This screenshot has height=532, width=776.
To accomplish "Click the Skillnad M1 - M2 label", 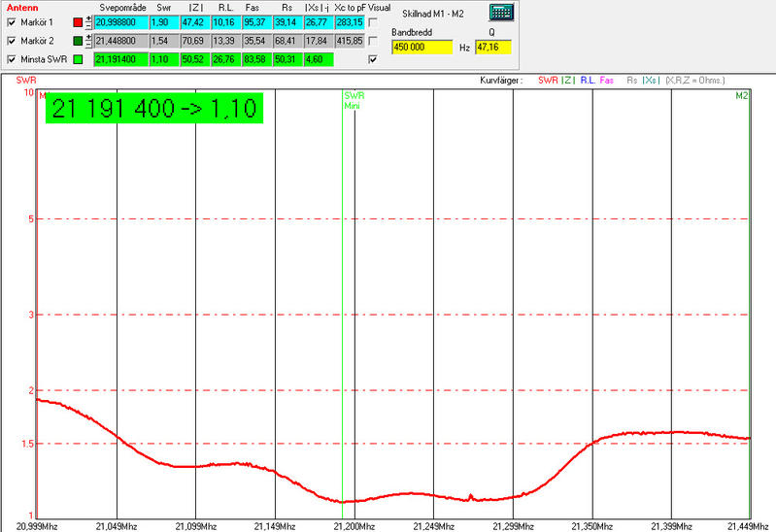I will tap(433, 14).
